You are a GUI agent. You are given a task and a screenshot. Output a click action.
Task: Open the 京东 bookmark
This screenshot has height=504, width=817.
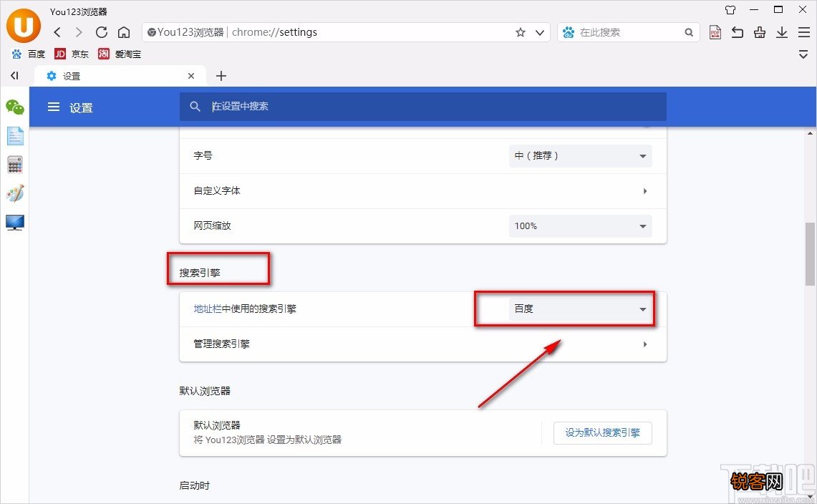[x=72, y=54]
